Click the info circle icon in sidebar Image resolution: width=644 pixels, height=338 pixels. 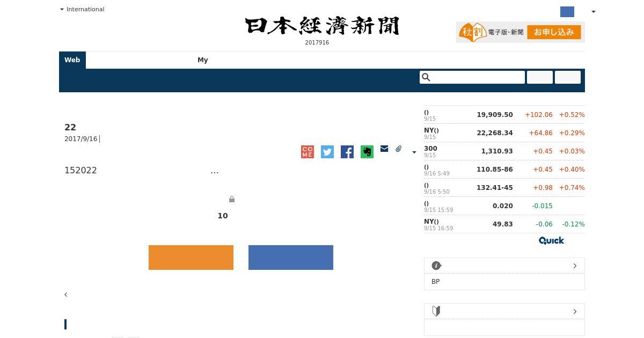(x=436, y=266)
